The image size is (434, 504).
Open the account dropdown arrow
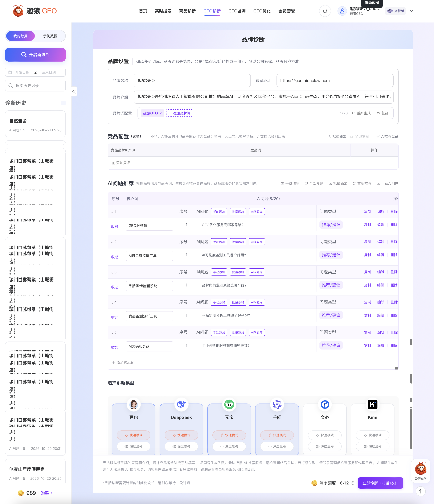pyautogui.click(x=411, y=11)
